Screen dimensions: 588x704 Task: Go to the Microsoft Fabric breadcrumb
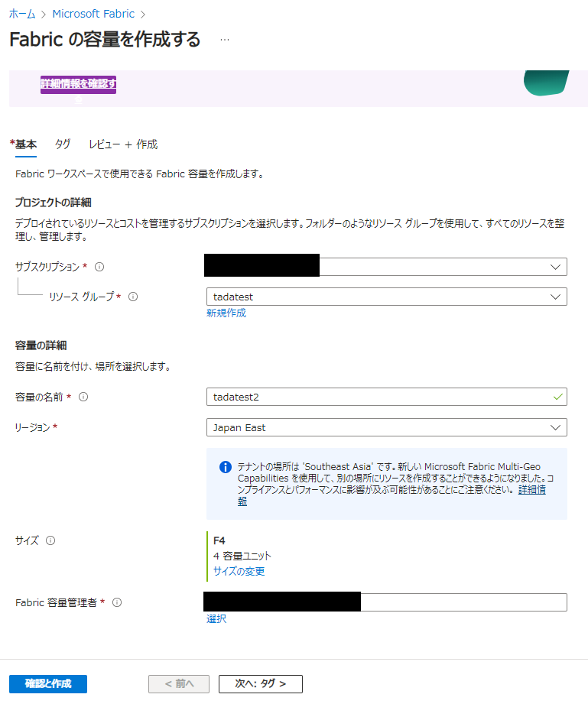93,14
